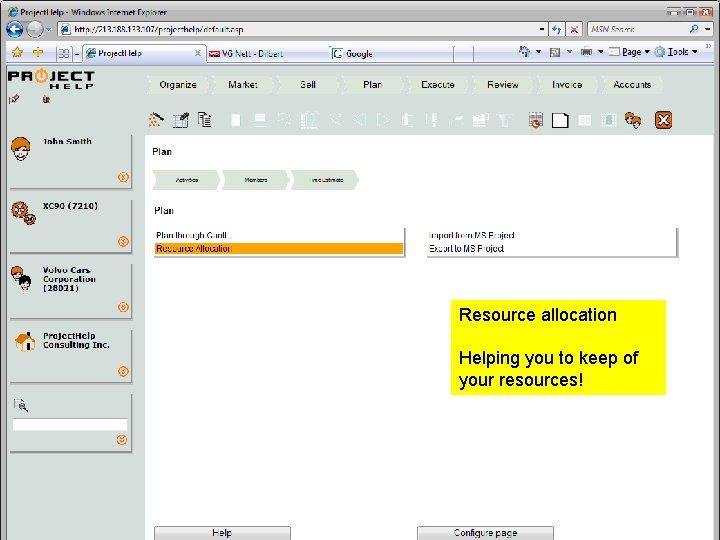Click the orange arrow under the sidebar search field
720x540 pixels.
pyautogui.click(x=122, y=440)
